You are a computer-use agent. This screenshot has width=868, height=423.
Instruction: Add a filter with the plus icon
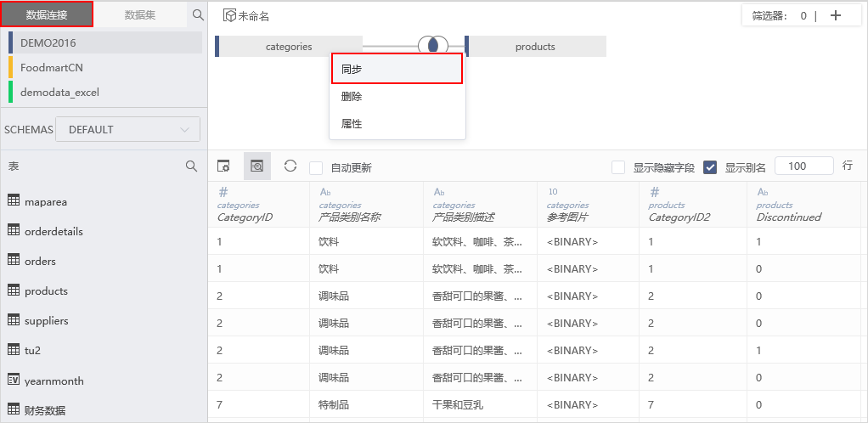[x=836, y=15]
